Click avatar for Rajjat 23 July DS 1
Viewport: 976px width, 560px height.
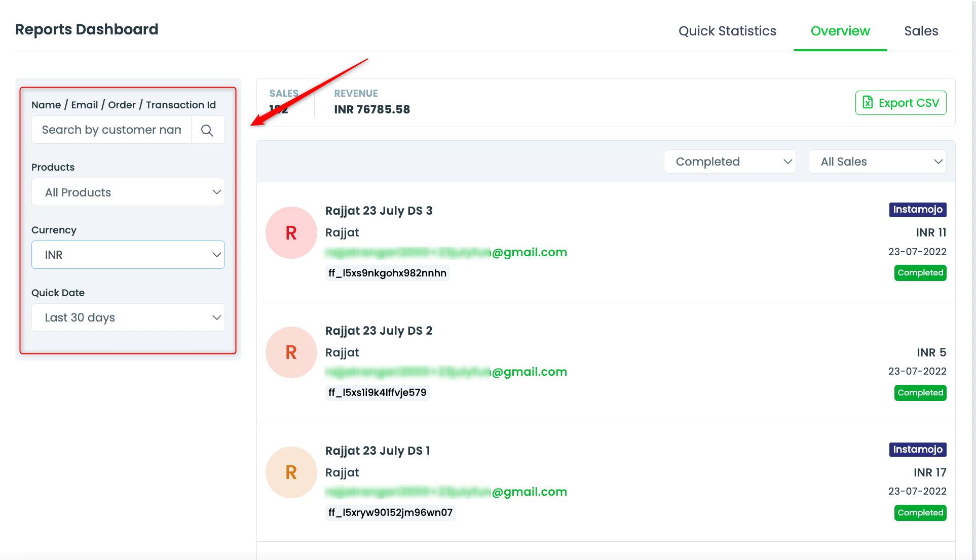291,472
